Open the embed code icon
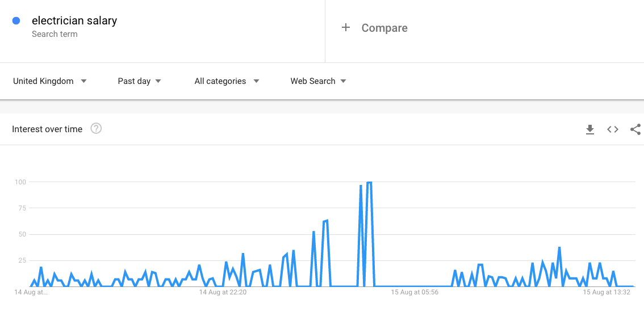 click(613, 129)
